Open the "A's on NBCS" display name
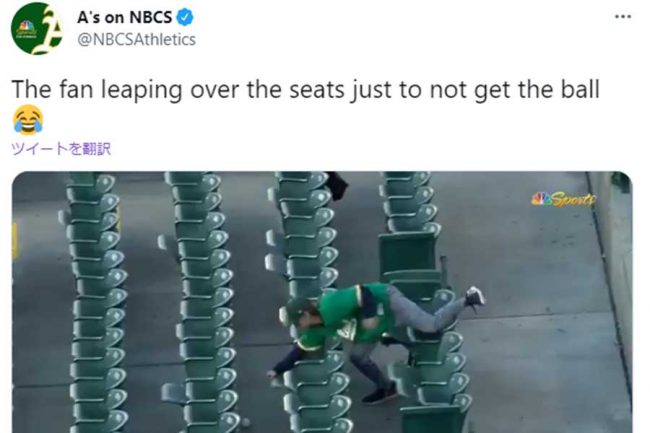The image size is (650, 433). pos(124,17)
